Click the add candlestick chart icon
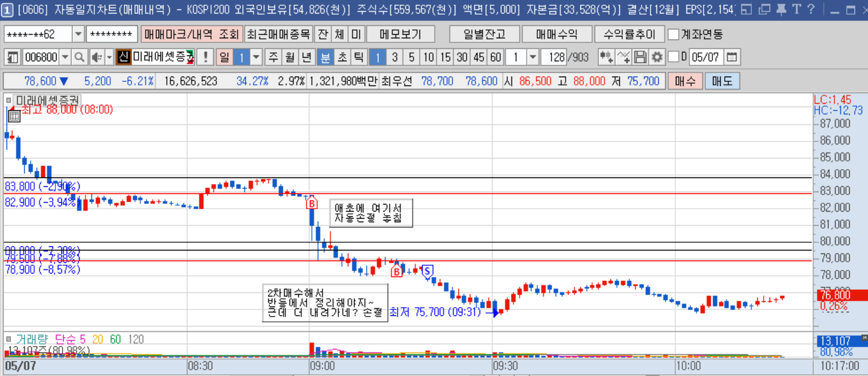This screenshot has width=868, height=376. coord(606,57)
